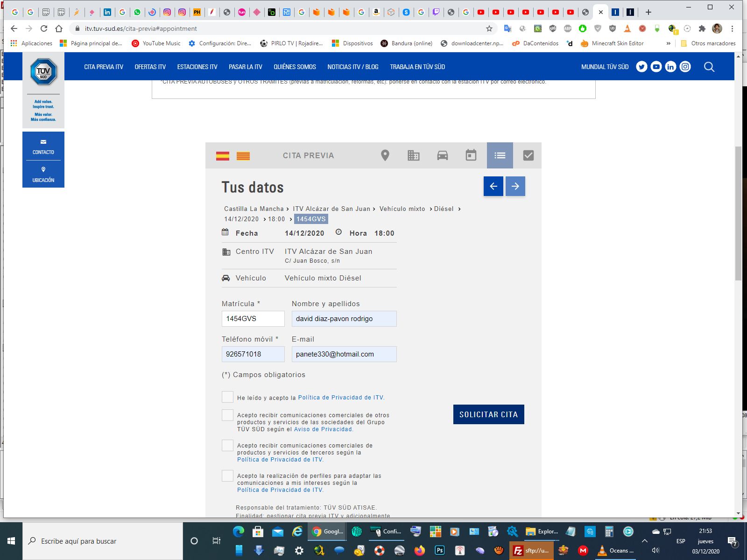747x560 pixels.
Task: Open TÜV SÜD Twitter profile icon
Action: tap(641, 67)
